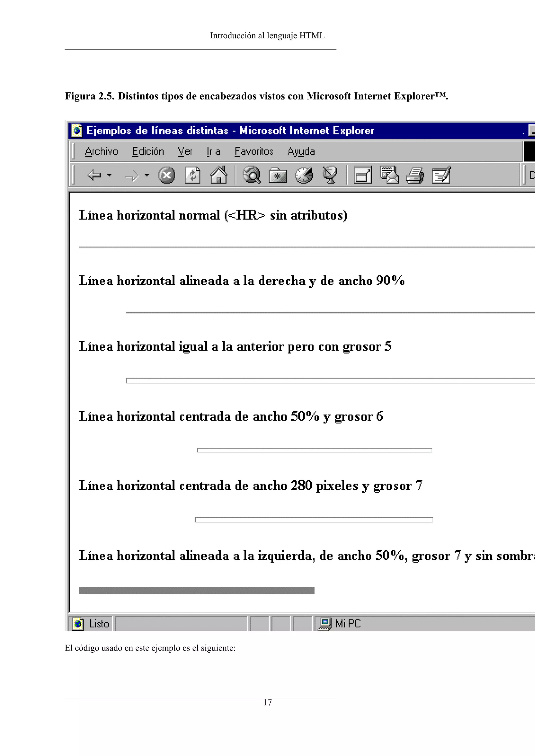Click the Edit page toolbar icon

click(x=441, y=175)
